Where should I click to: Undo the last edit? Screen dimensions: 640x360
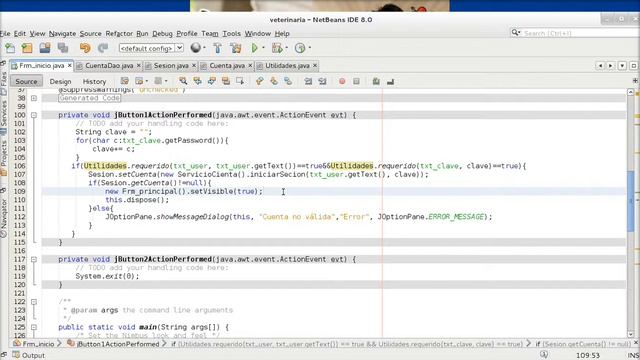click(x=85, y=48)
